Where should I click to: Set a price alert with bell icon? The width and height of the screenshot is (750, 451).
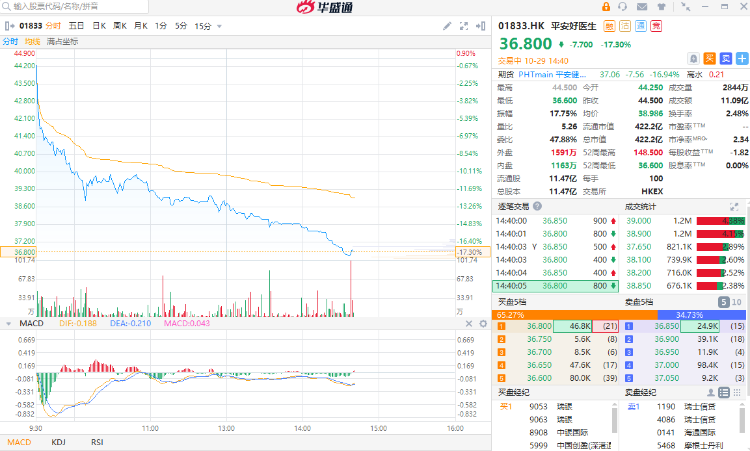point(694,58)
